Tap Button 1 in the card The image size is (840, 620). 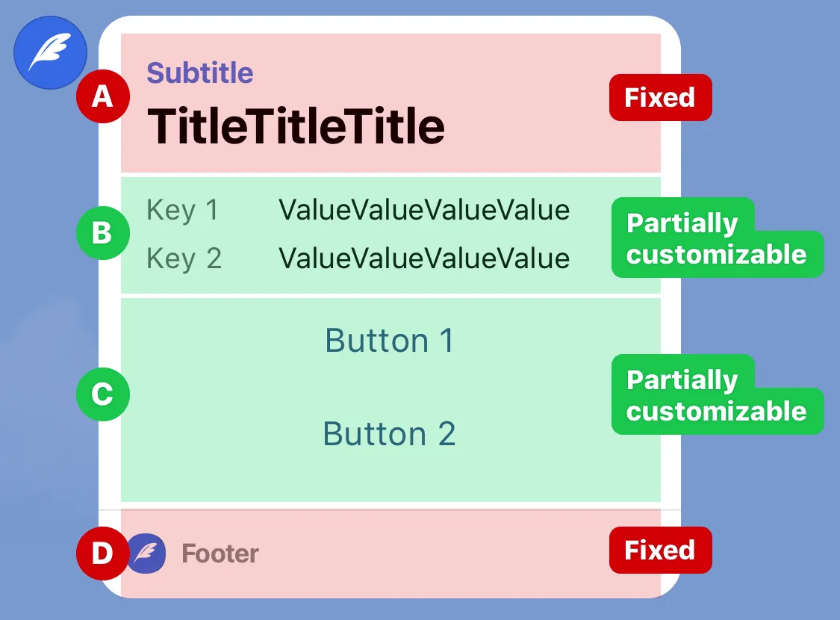pos(390,341)
